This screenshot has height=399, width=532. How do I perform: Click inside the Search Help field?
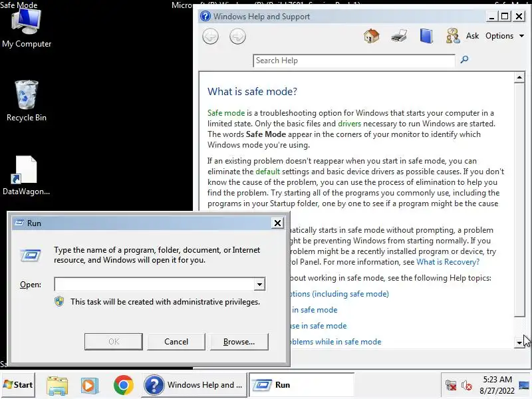[x=354, y=61]
